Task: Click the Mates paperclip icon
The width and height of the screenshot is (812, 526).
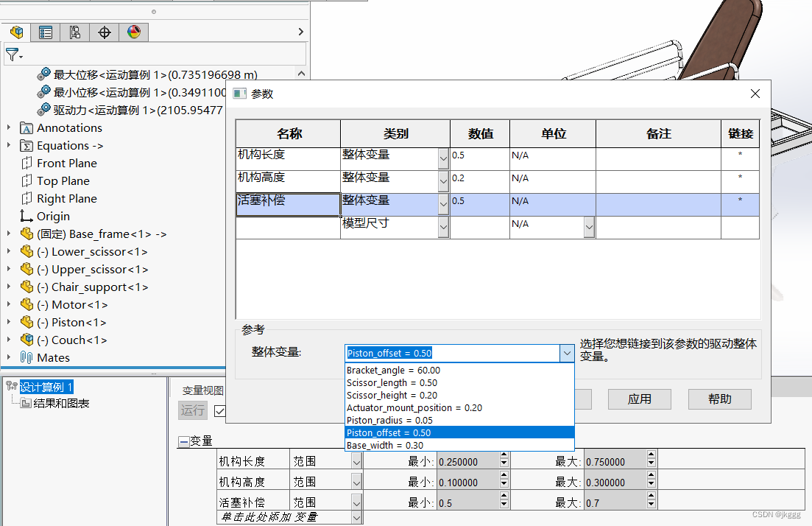Action: point(27,357)
